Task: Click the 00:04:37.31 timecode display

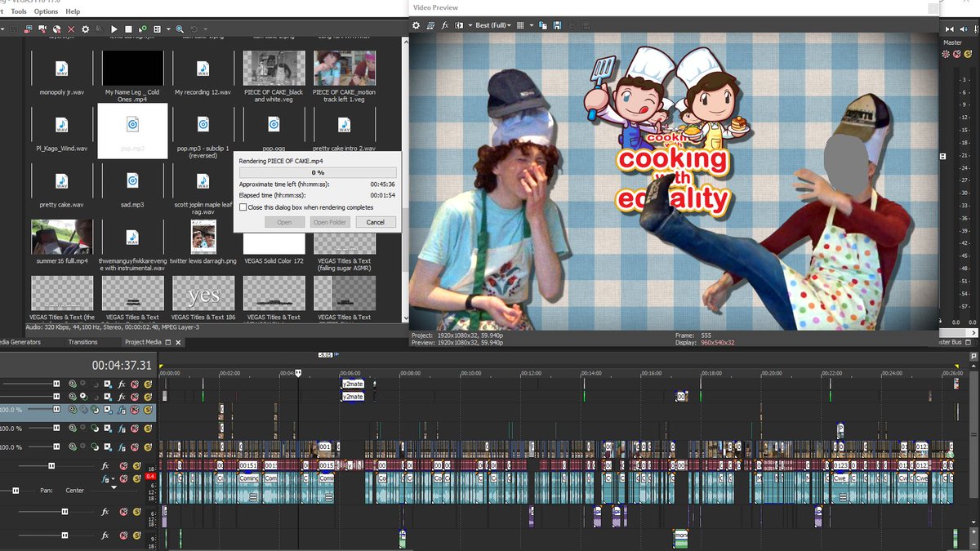Action: tap(122, 365)
